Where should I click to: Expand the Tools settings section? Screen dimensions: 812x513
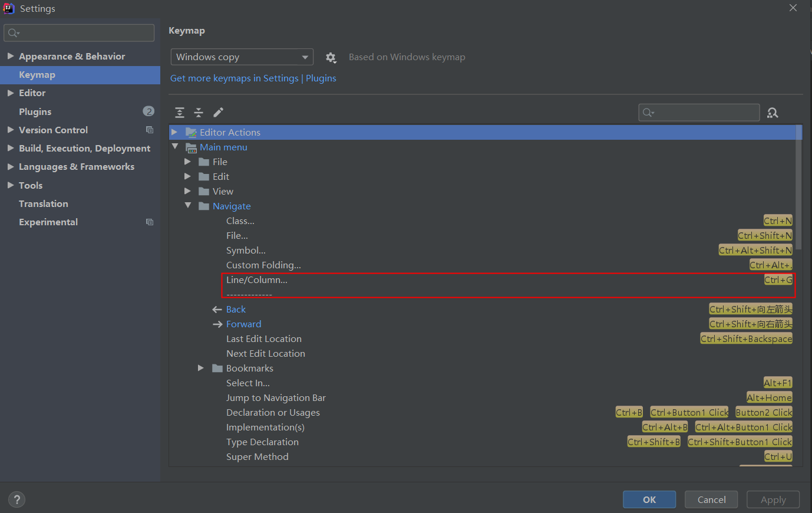click(x=10, y=185)
